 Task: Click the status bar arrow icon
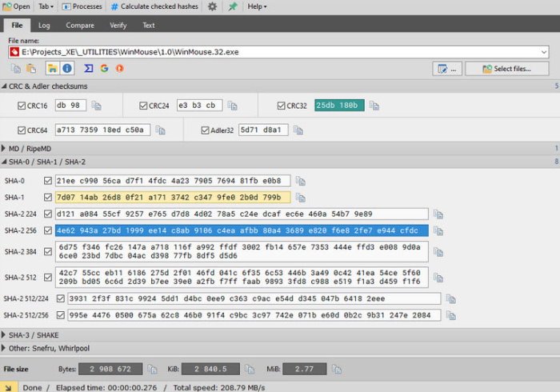(8, 387)
